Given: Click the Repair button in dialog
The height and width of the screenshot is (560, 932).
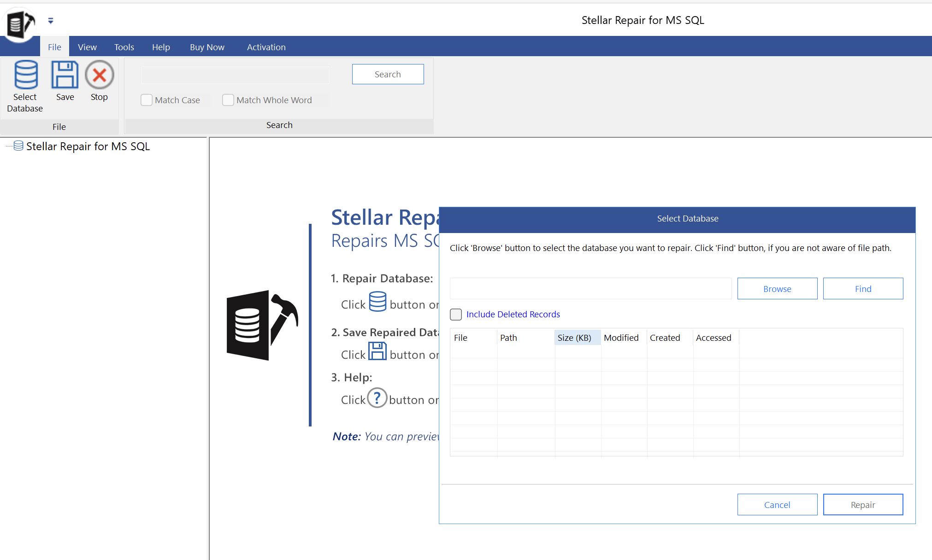Looking at the screenshot, I should pos(863,505).
